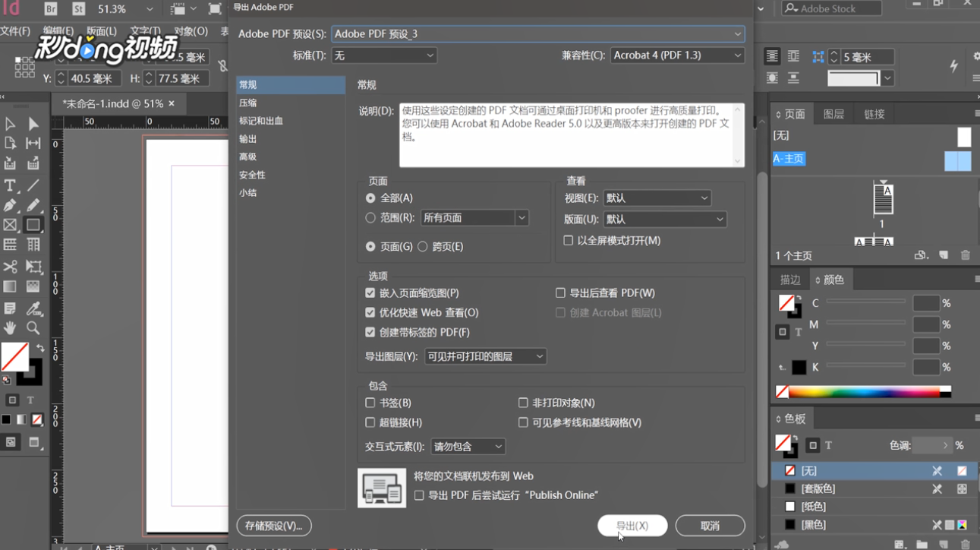Select the 跨页(E) radio button
The image size is (980, 550).
423,246
